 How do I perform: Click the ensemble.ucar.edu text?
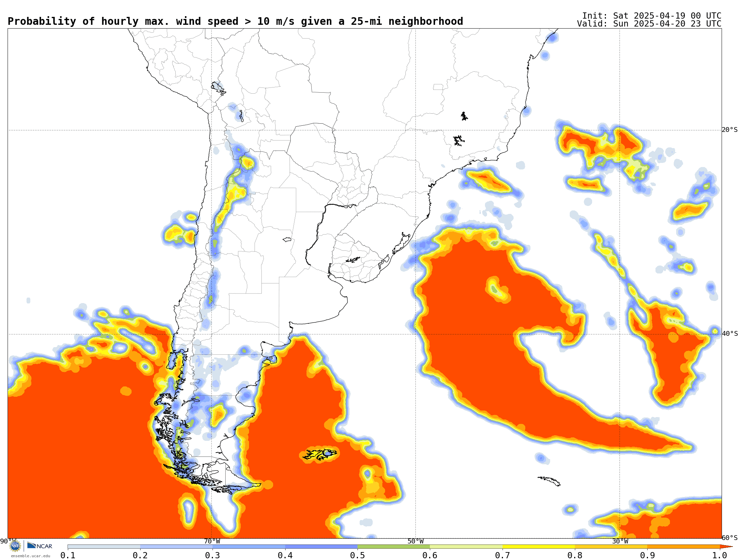tap(31, 556)
